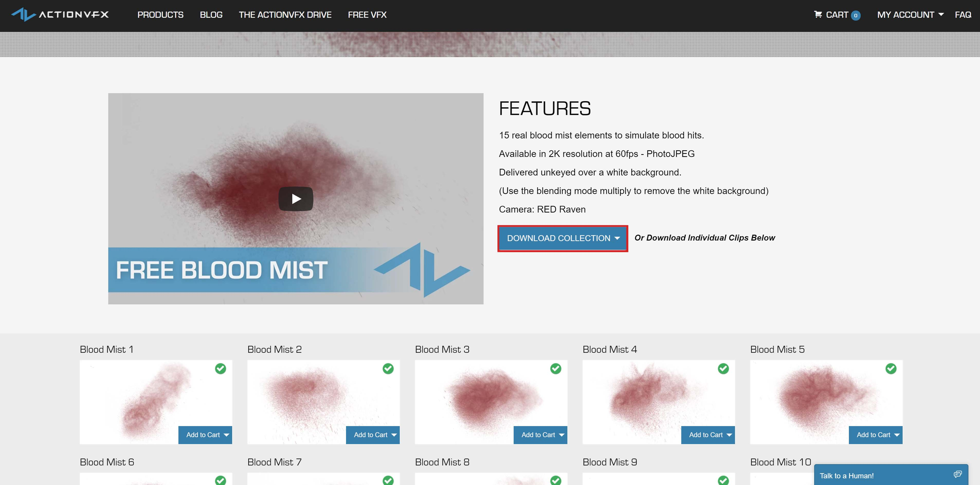Screen dimensions: 980x485
Task: Click the ActionVFX logo in header
Action: 60,14
